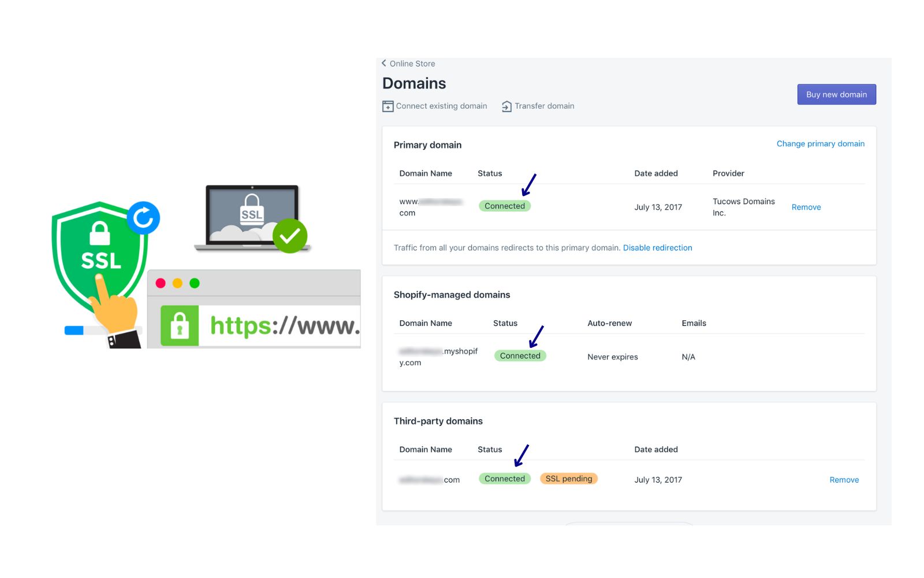
Task: Click Disable redirection link
Action: (x=657, y=247)
